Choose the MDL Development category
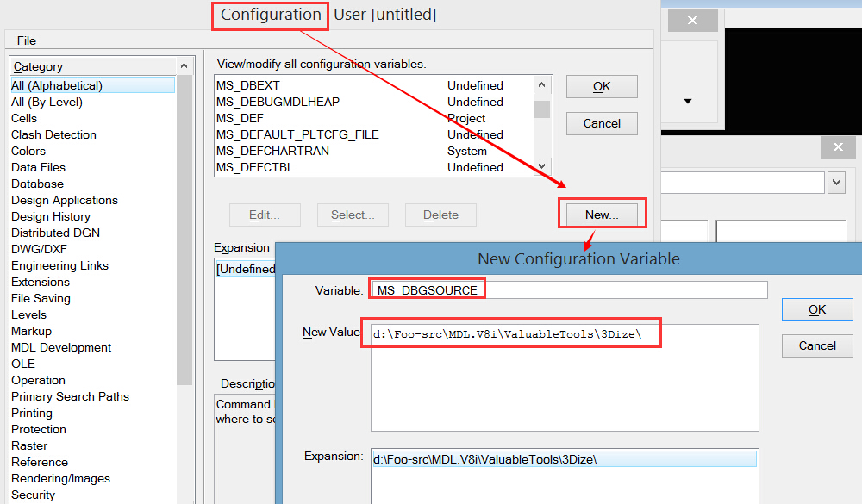Image resolution: width=862 pixels, height=504 pixels. pos(61,347)
